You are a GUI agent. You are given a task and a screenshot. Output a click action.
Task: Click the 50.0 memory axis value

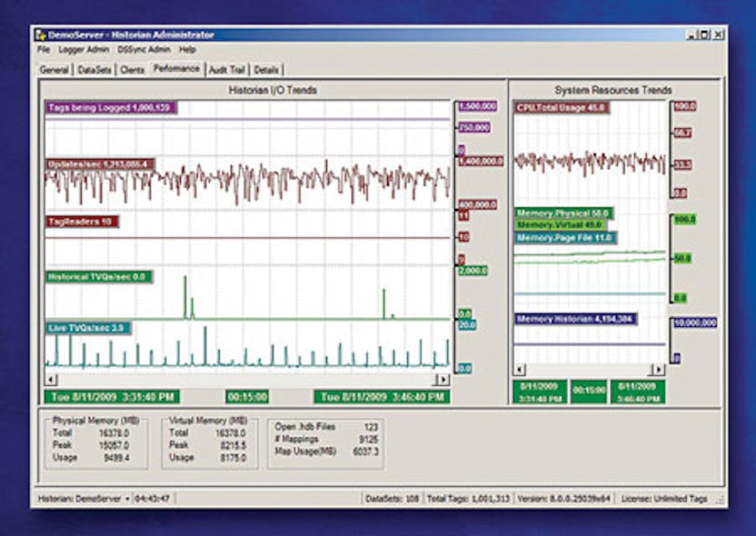click(x=682, y=259)
